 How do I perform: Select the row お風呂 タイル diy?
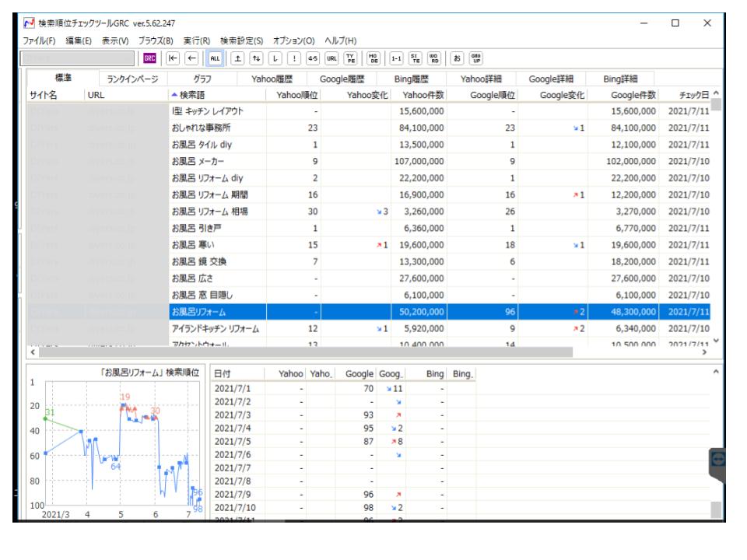click(x=368, y=145)
